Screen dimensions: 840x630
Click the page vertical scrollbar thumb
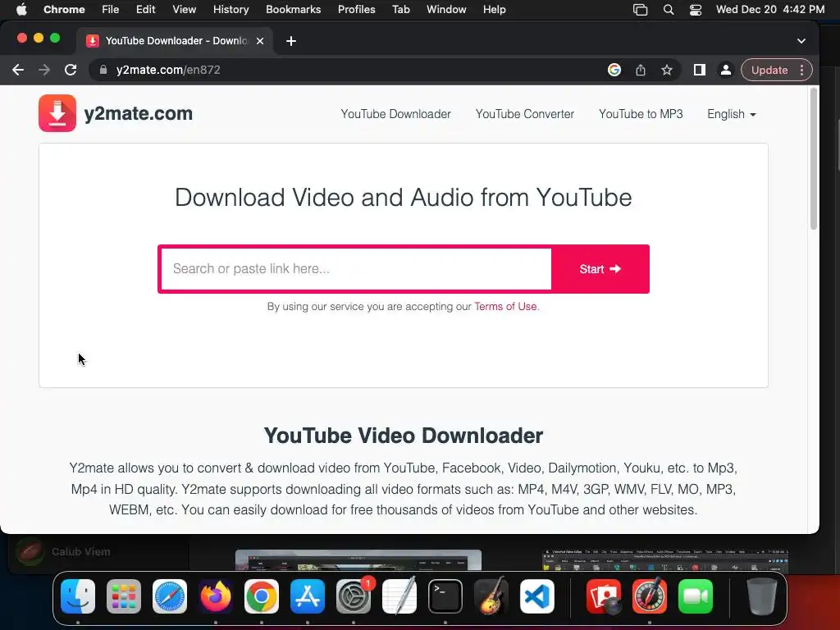coord(813,159)
